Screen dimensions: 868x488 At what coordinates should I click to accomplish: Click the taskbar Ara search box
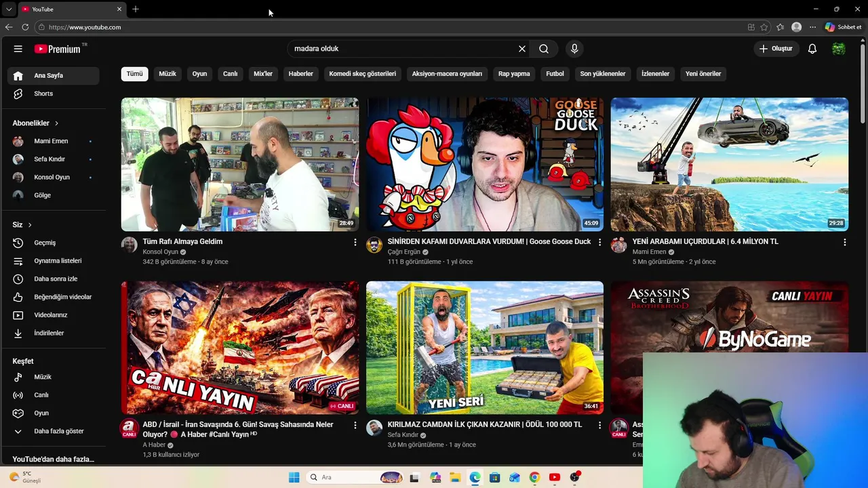click(x=355, y=477)
